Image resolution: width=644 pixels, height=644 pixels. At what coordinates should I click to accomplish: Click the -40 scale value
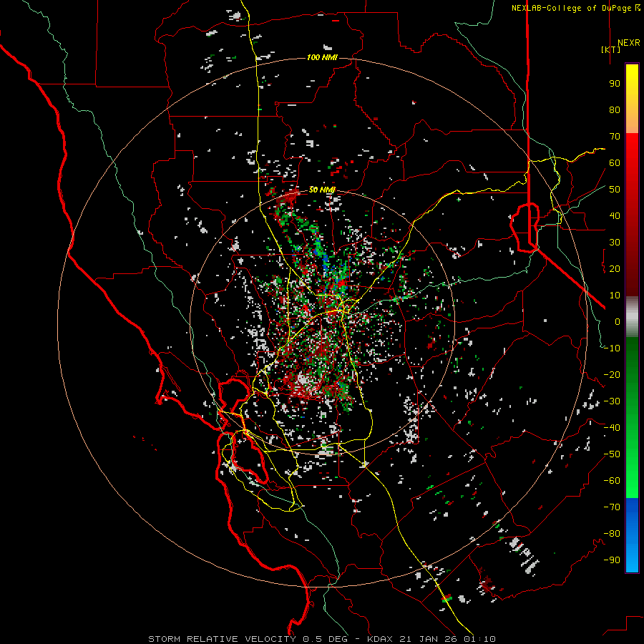tap(612, 428)
